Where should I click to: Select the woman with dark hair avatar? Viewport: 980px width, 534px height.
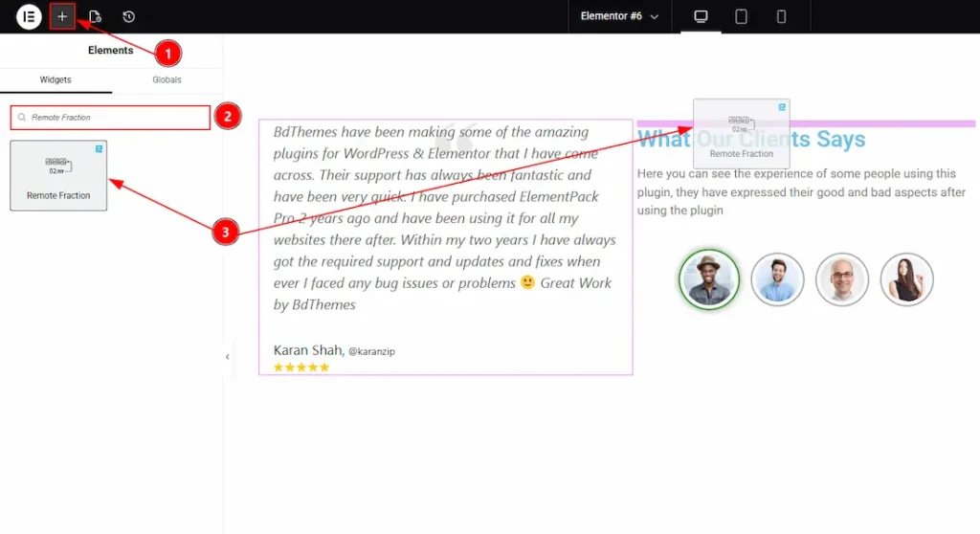(x=906, y=279)
